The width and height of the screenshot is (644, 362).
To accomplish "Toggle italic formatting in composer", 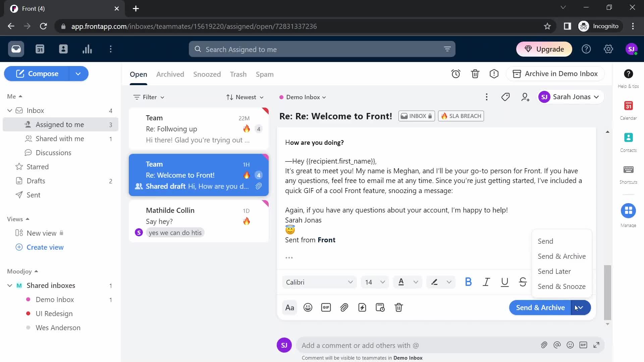I will pyautogui.click(x=487, y=282).
